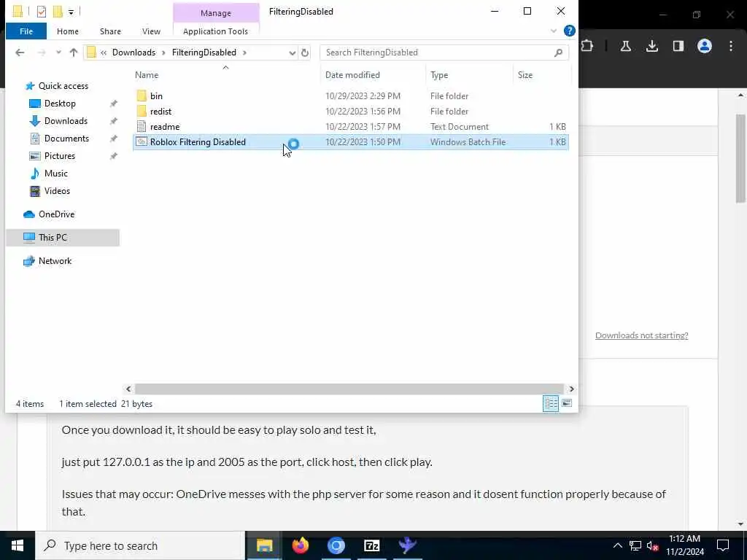747x560 pixels.
Task: Select OneDrive in navigation pane
Action: [x=56, y=214]
